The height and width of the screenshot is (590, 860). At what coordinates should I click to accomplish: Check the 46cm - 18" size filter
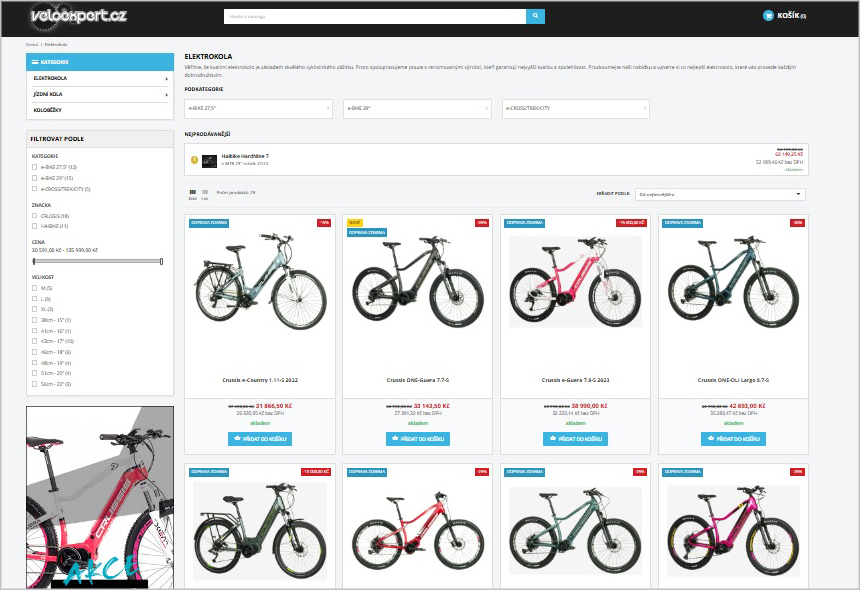pos(35,352)
